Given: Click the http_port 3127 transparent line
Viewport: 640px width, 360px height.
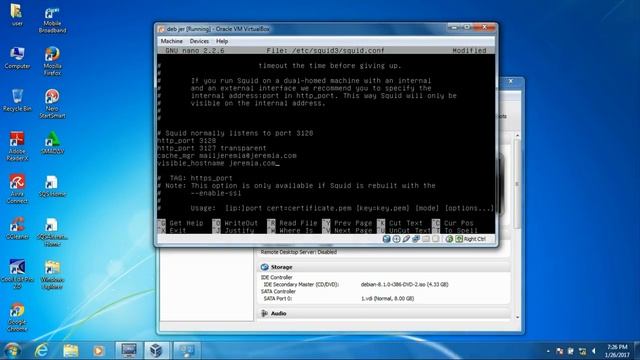Looking at the screenshot, I should pyautogui.click(x=212, y=148).
